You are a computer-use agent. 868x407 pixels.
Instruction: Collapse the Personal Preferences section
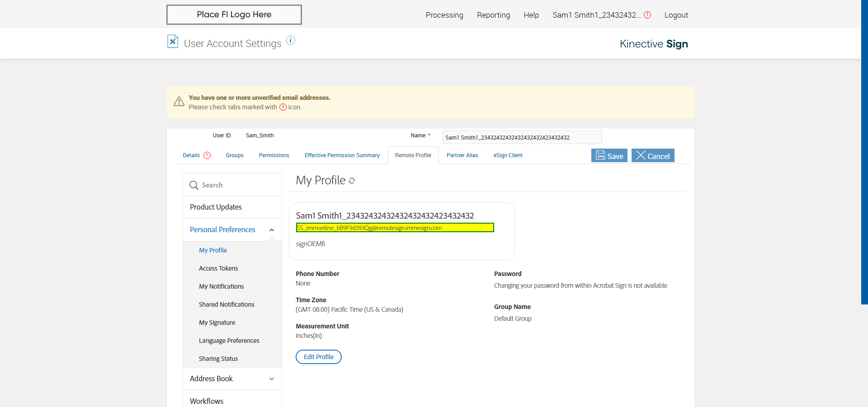tap(272, 230)
